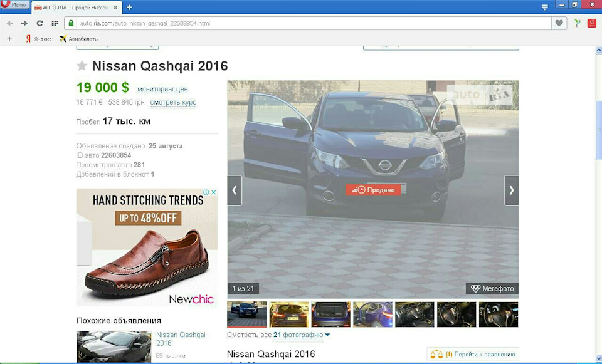Click the 1 из 21 photo counter
The width and height of the screenshot is (602, 364).
tap(243, 288)
